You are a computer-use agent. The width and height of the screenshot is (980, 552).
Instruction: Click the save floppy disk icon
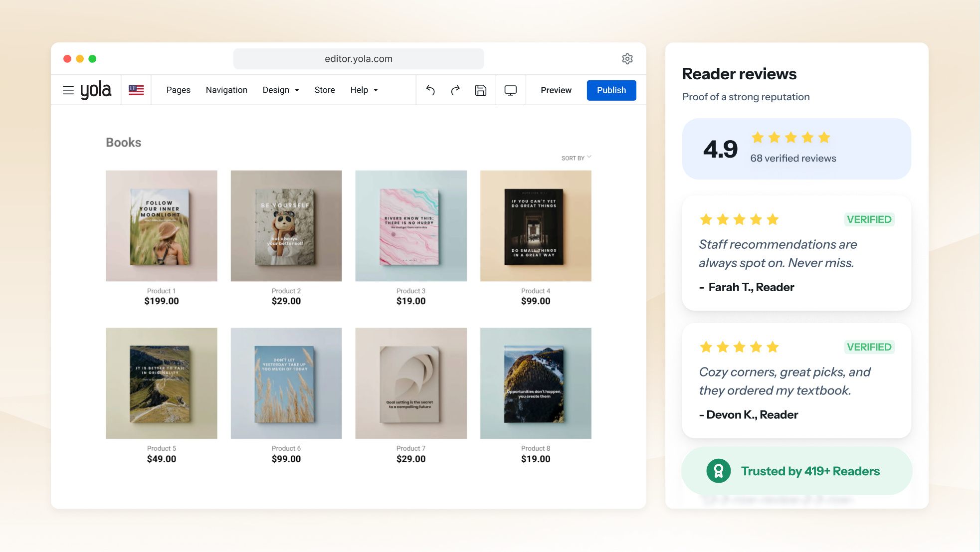click(481, 90)
